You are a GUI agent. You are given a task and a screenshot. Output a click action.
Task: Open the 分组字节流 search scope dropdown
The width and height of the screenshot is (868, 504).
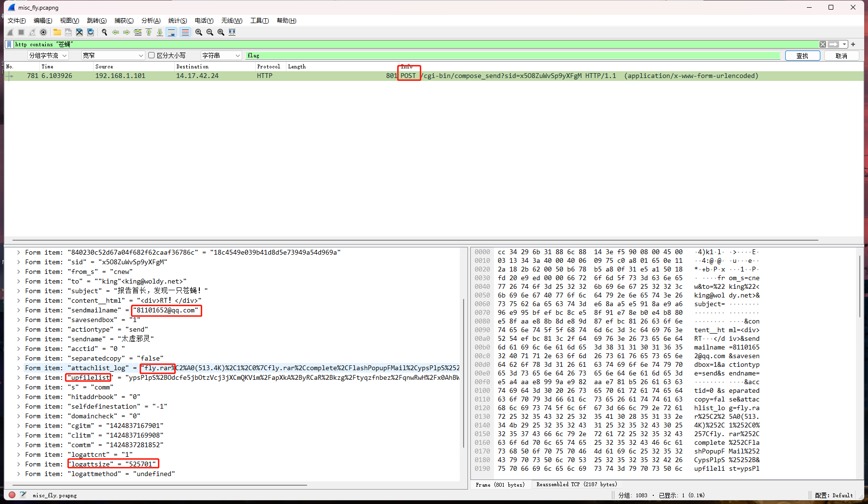coord(48,55)
